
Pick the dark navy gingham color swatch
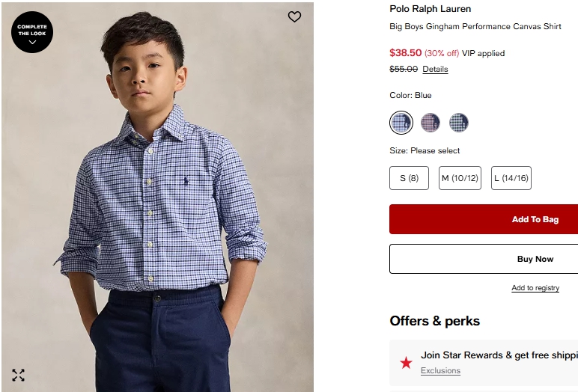(458, 122)
